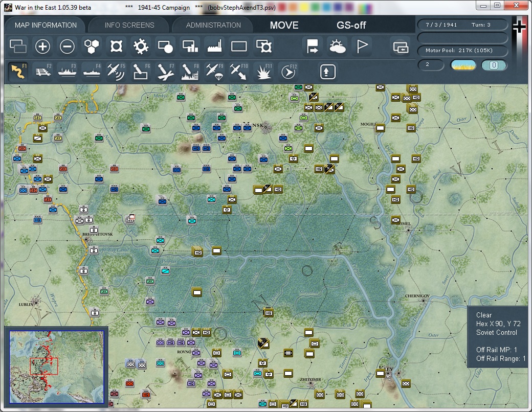Select the F6 Bomb Unit mode icon
The image size is (532, 412).
141,72
